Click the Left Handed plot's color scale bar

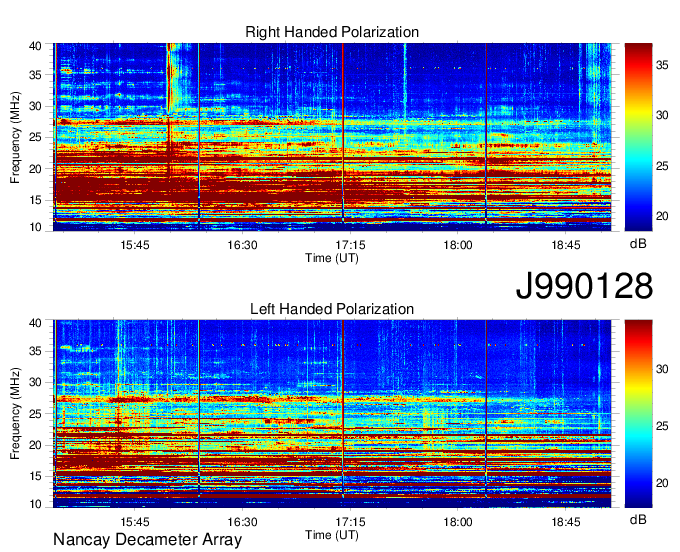[638, 414]
